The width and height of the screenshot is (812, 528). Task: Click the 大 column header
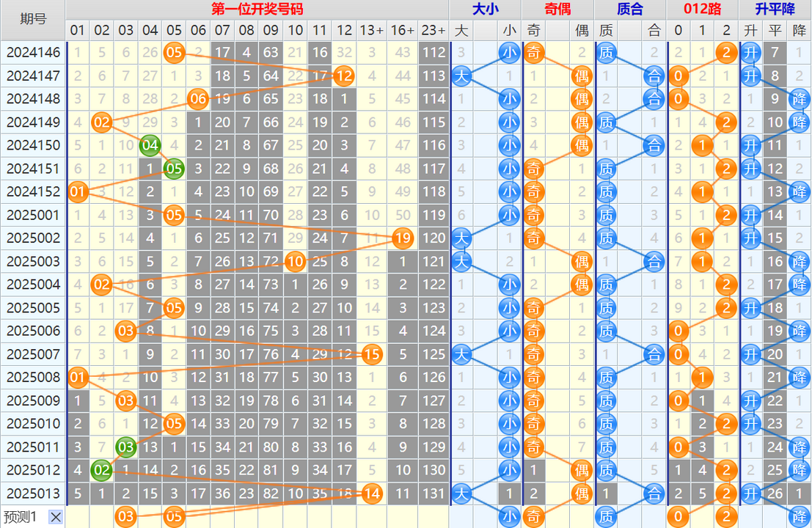coord(461,30)
